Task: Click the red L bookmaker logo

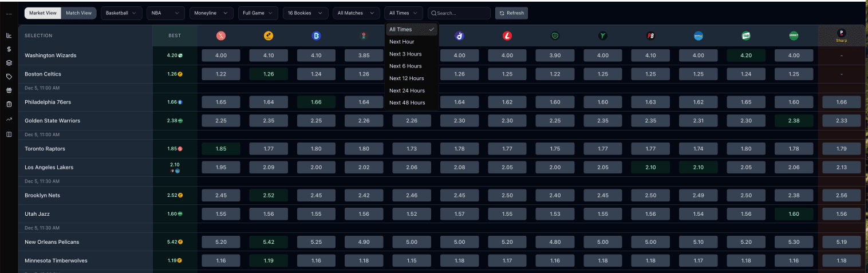Action: [x=507, y=35]
